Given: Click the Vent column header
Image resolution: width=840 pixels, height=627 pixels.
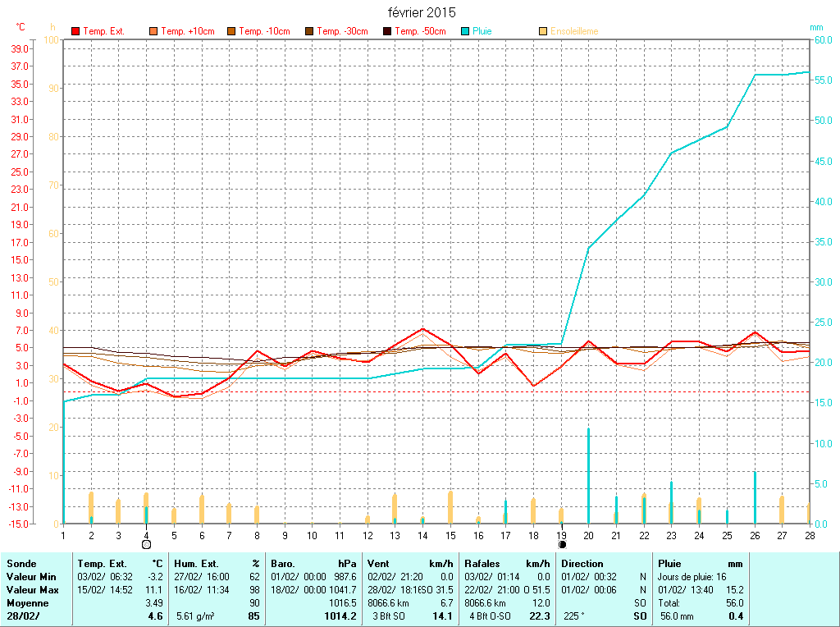Looking at the screenshot, I should [379, 564].
